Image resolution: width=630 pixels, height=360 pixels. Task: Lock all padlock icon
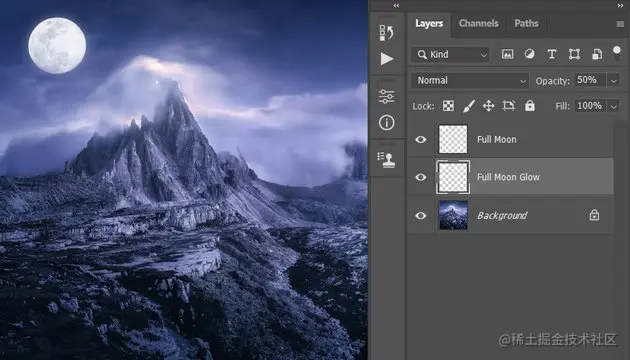tap(530, 105)
